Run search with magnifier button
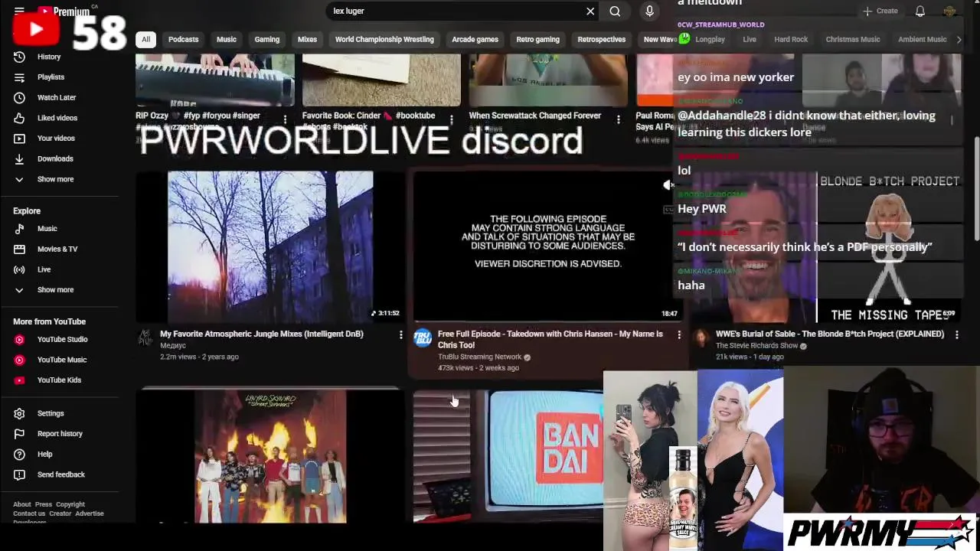The image size is (980, 551). coord(615,11)
